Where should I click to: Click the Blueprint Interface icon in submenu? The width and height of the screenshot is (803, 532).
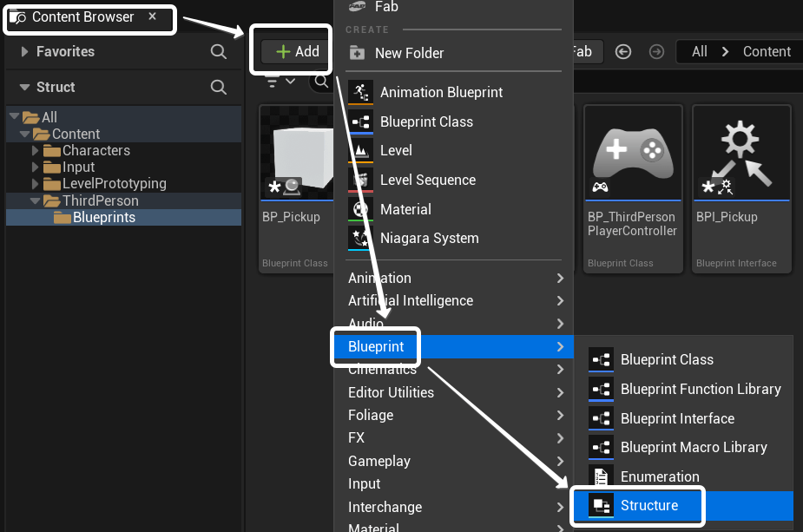601,418
